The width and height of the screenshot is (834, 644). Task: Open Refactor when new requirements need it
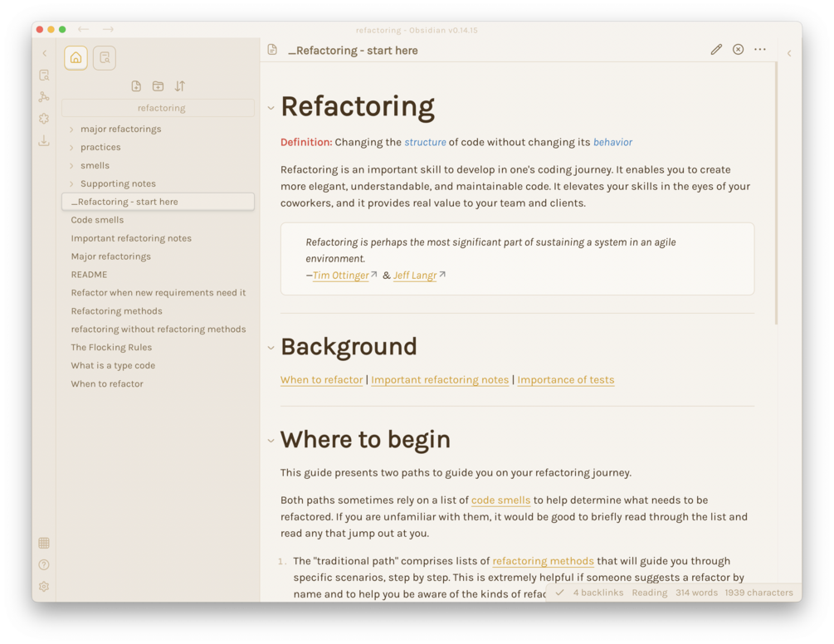[158, 292]
